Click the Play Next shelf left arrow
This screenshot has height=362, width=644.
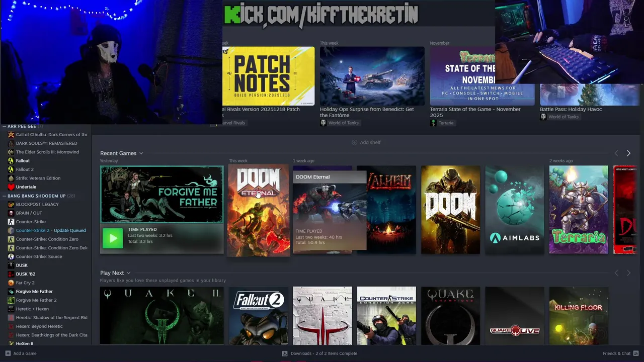[616, 273]
